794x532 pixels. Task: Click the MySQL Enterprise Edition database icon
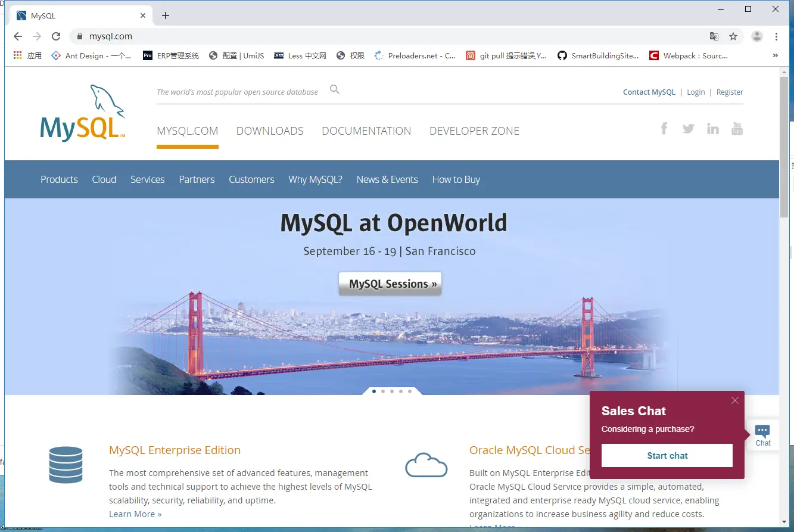pos(66,465)
